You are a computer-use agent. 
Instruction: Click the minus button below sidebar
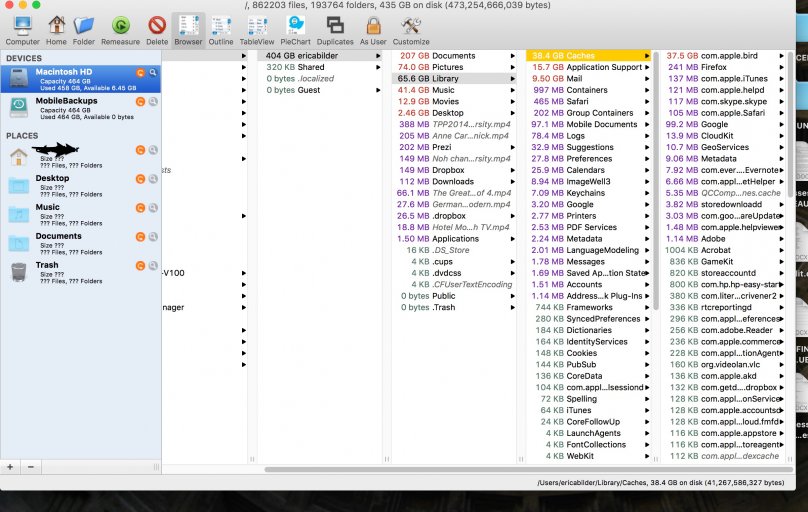pyautogui.click(x=30, y=467)
